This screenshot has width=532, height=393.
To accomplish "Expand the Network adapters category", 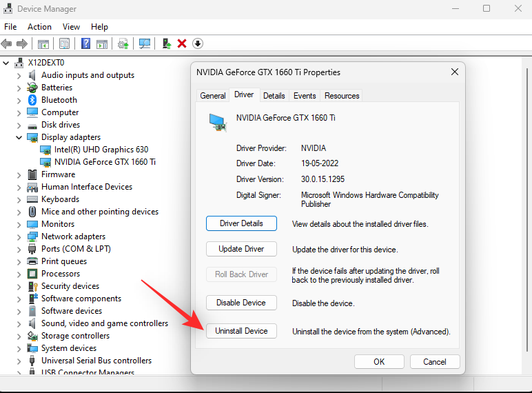I will [x=19, y=236].
